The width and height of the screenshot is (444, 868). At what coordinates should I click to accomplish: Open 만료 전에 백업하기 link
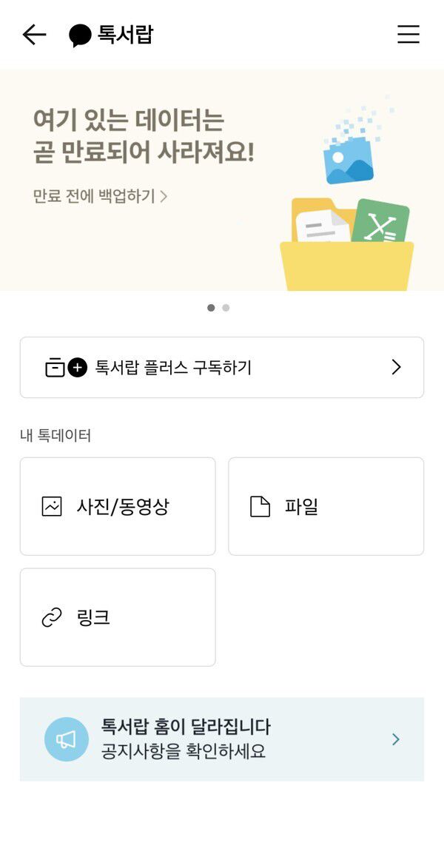[100, 196]
